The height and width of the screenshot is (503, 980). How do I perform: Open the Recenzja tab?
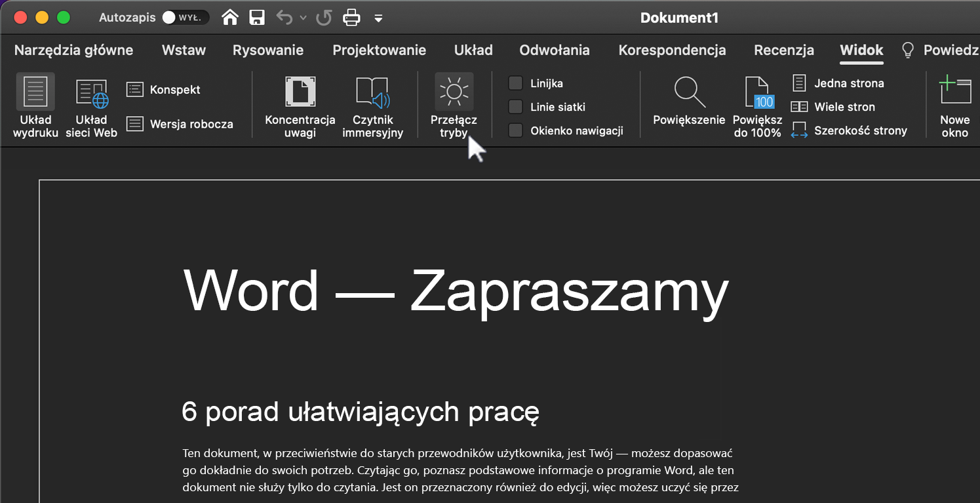(784, 50)
